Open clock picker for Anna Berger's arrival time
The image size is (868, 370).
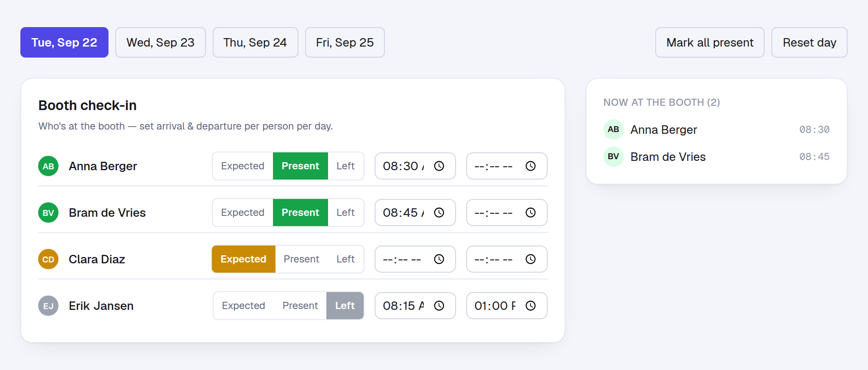click(439, 166)
